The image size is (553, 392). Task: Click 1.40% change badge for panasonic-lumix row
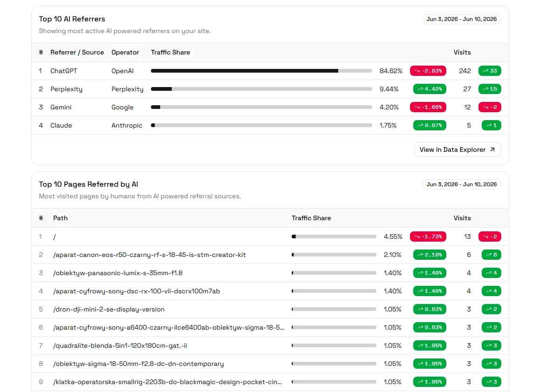click(x=430, y=273)
